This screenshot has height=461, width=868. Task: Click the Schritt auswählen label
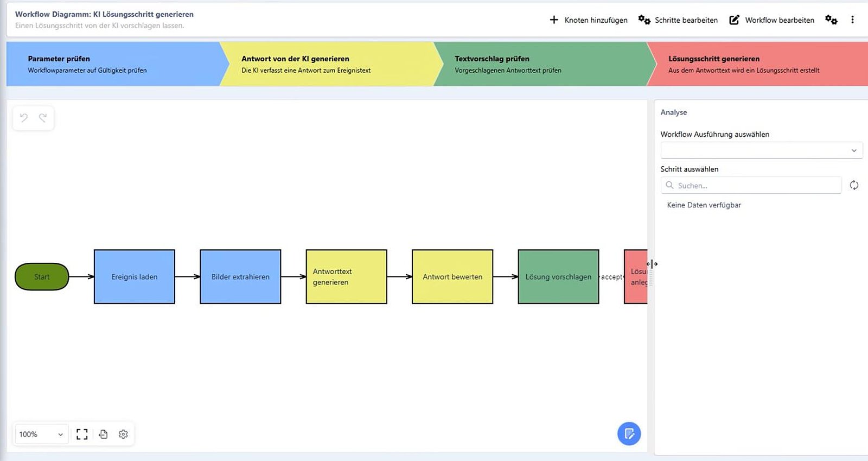690,169
